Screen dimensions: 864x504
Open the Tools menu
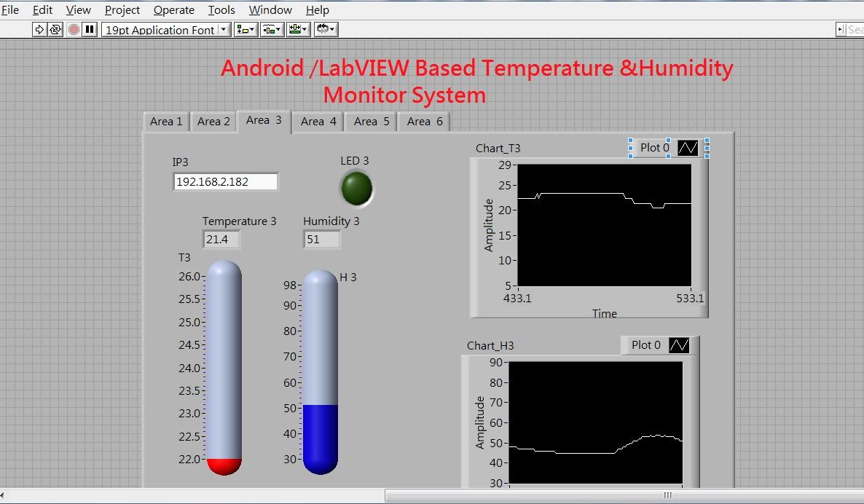coord(221,10)
